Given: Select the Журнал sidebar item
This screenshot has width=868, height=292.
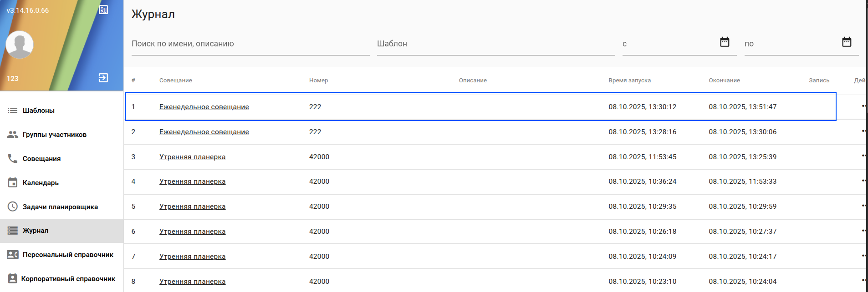Looking at the screenshot, I should [36, 231].
